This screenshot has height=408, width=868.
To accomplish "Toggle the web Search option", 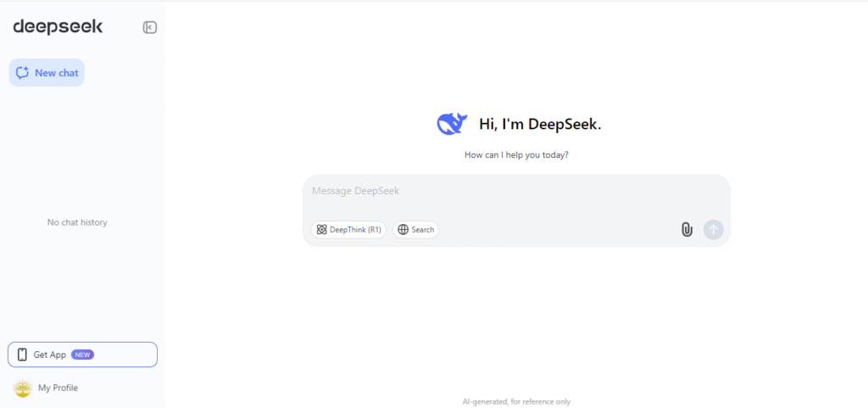I will coord(415,230).
